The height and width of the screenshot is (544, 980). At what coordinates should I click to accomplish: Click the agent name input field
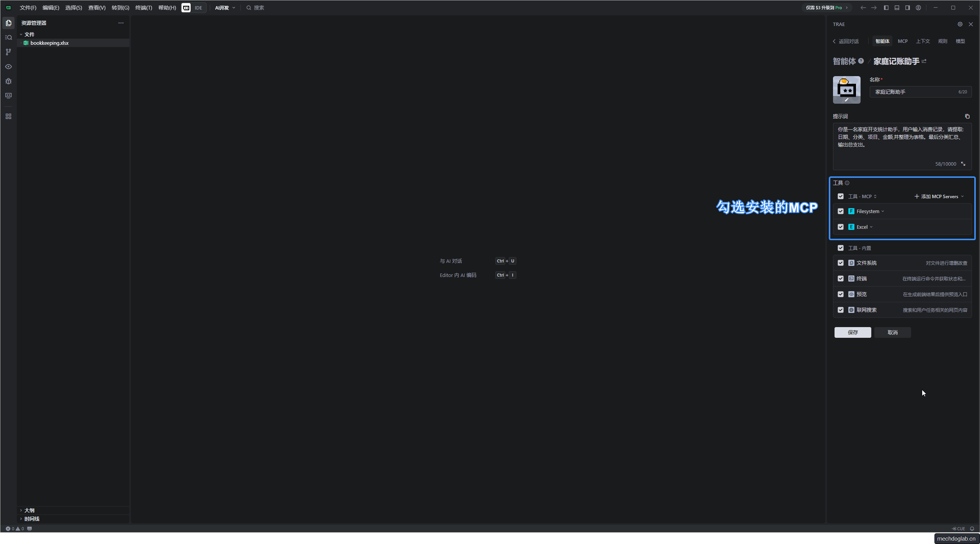[915, 92]
